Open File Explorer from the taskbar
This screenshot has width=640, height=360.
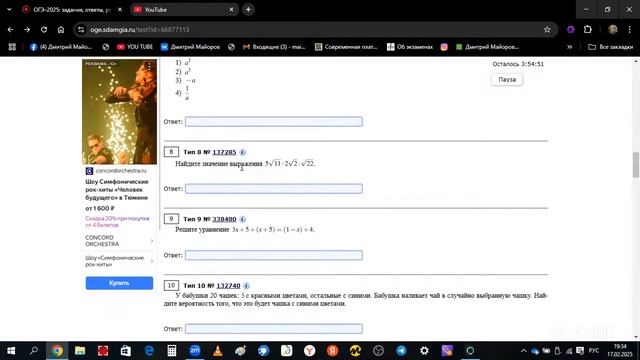80,351
